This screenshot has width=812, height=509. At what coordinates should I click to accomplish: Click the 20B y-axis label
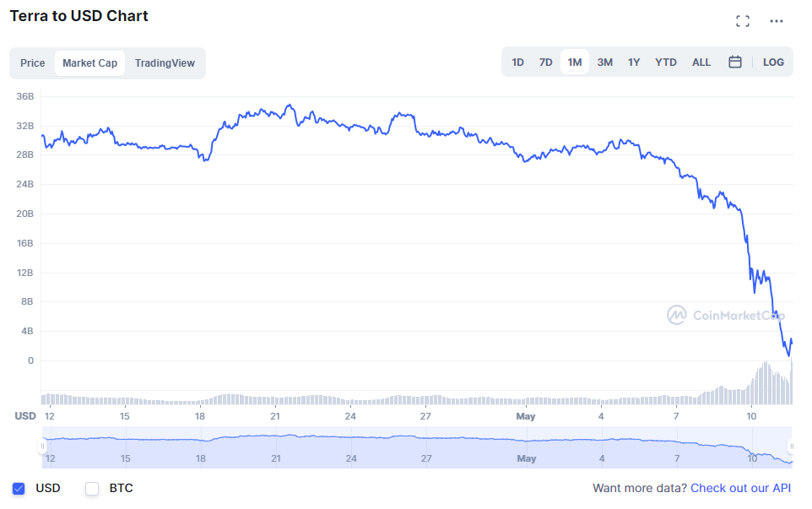pos(24,214)
